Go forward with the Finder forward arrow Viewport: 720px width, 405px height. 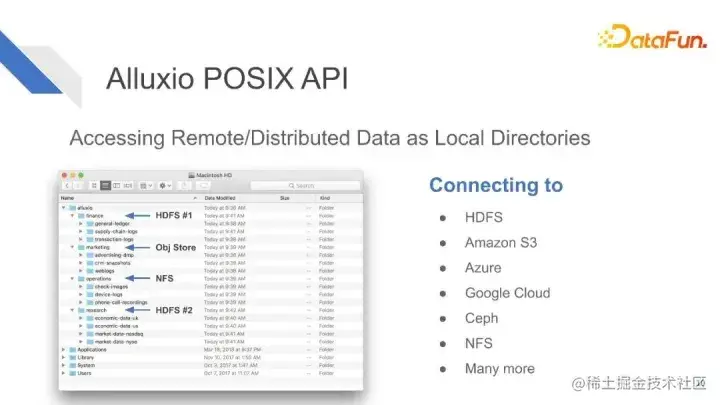pos(78,186)
